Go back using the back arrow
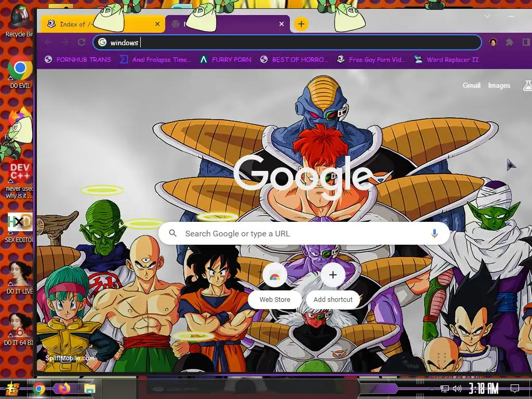532x399 pixels. point(48,43)
